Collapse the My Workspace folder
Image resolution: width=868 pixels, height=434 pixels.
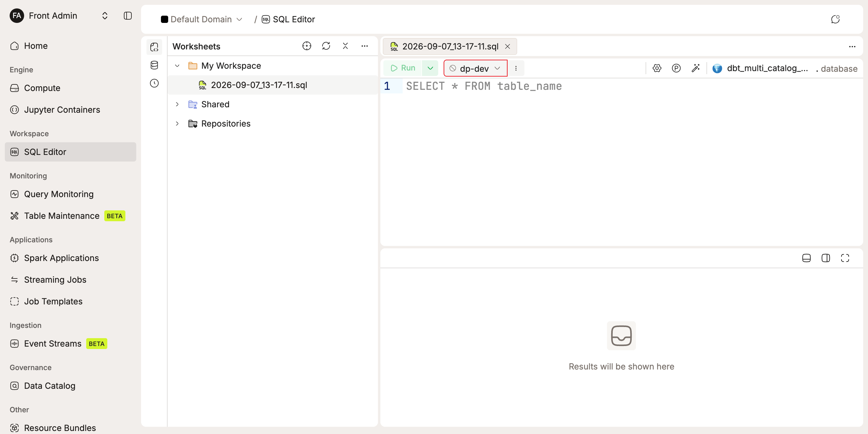point(177,66)
